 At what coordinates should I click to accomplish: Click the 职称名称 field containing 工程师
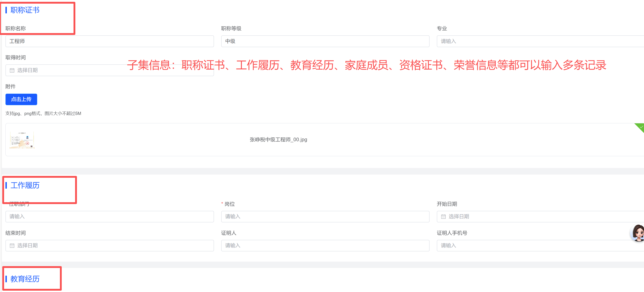pos(110,41)
